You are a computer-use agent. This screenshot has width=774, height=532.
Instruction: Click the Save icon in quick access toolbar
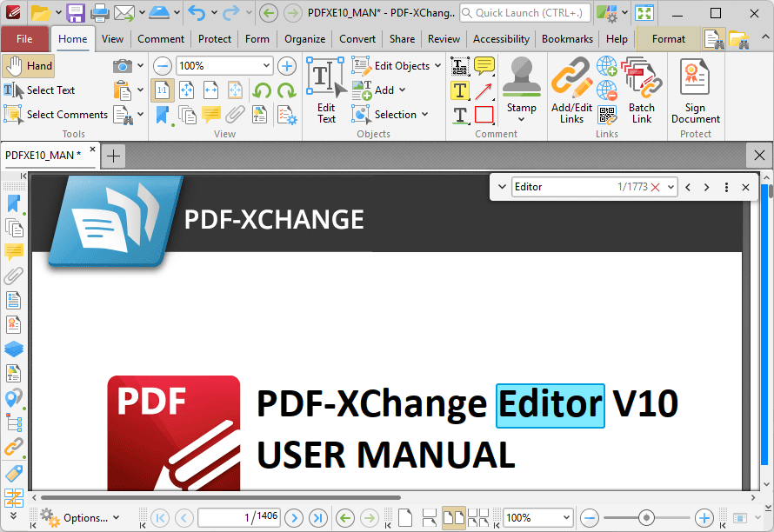[x=76, y=13]
